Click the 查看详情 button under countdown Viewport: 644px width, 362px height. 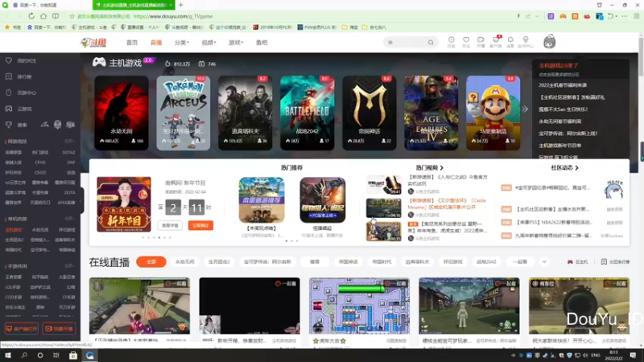tap(170, 225)
